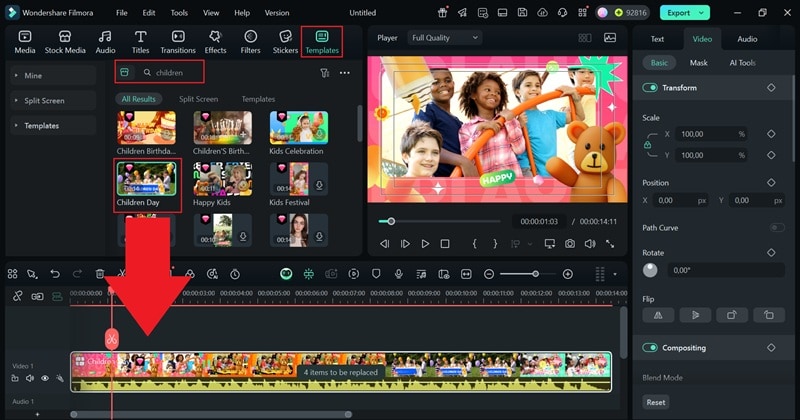Select the Mask sub-tab
Viewport: 800px width, 420px height.
click(x=698, y=63)
